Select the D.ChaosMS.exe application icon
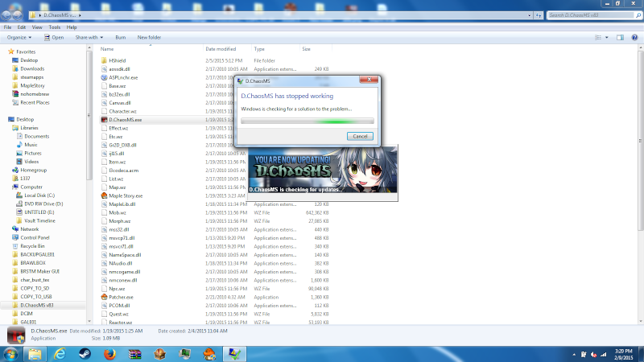Image resolution: width=644 pixels, height=362 pixels. pyautogui.click(x=104, y=119)
